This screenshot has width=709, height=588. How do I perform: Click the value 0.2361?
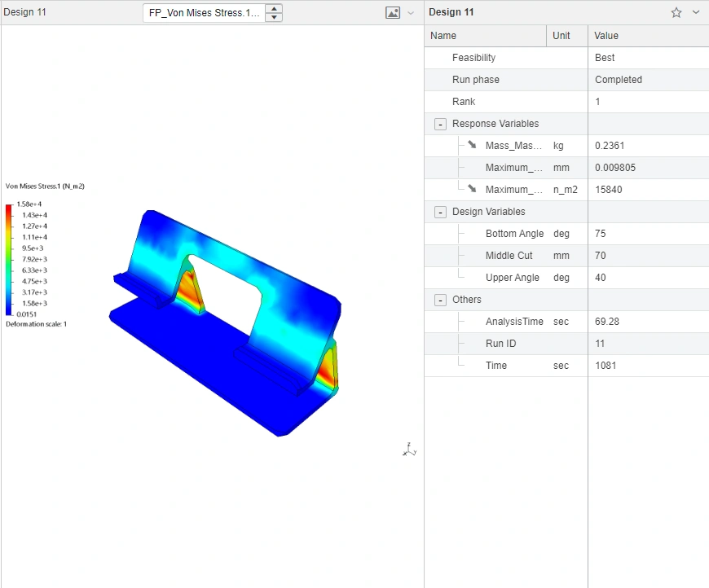[x=610, y=146]
